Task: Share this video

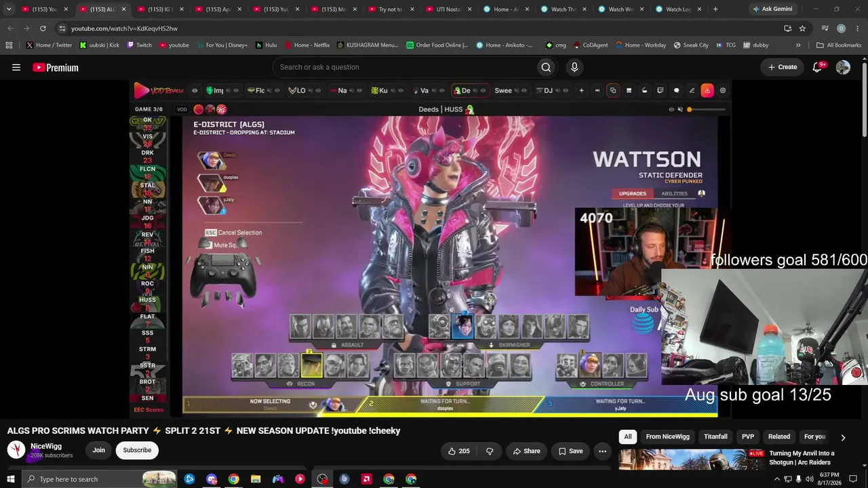Action: pos(527,451)
